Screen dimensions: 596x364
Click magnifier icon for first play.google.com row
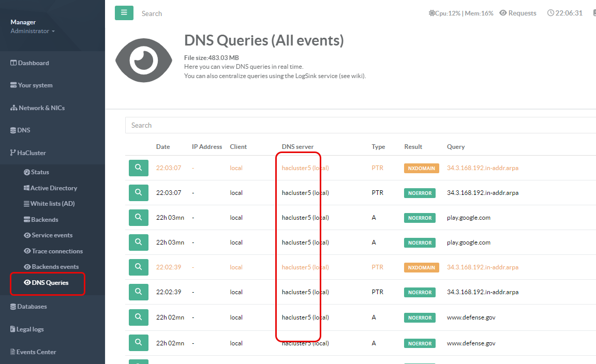tap(138, 218)
